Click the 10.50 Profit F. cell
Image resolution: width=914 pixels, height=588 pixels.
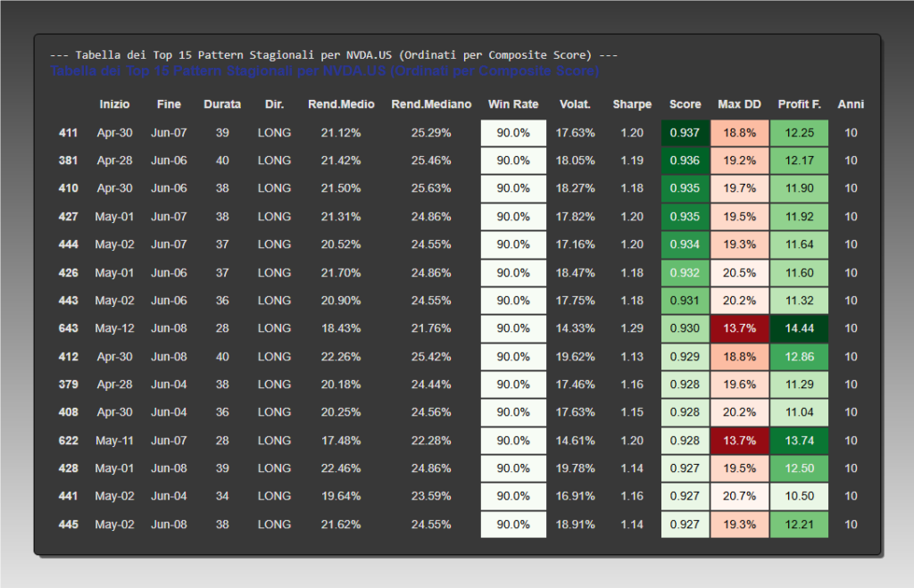[x=799, y=496]
